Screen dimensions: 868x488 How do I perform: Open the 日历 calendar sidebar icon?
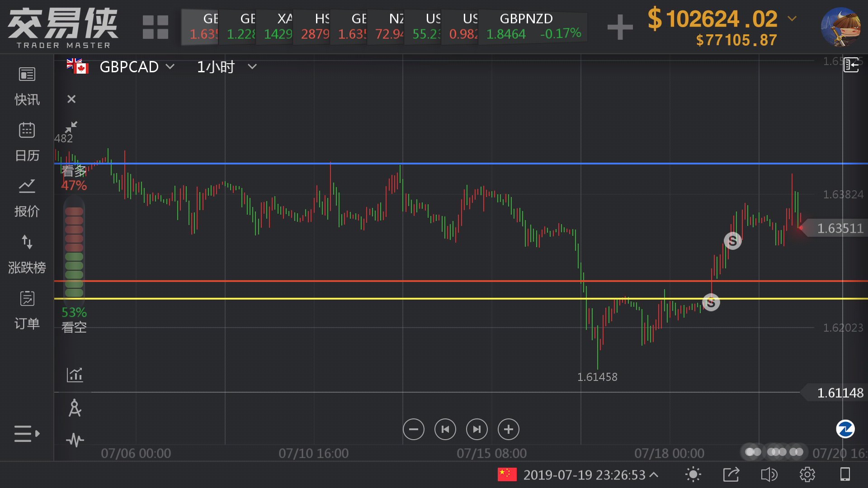click(x=27, y=141)
